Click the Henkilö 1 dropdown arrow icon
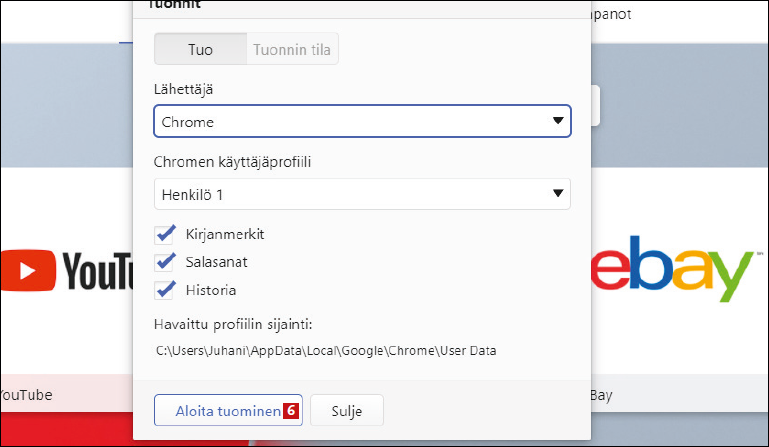Image resolution: width=769 pixels, height=447 pixels. [558, 194]
